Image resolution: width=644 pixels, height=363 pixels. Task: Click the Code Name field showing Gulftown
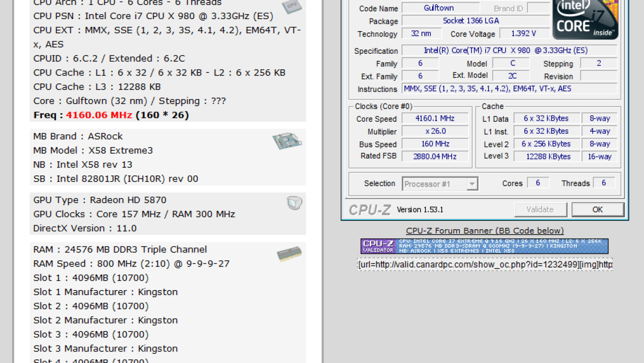click(441, 8)
